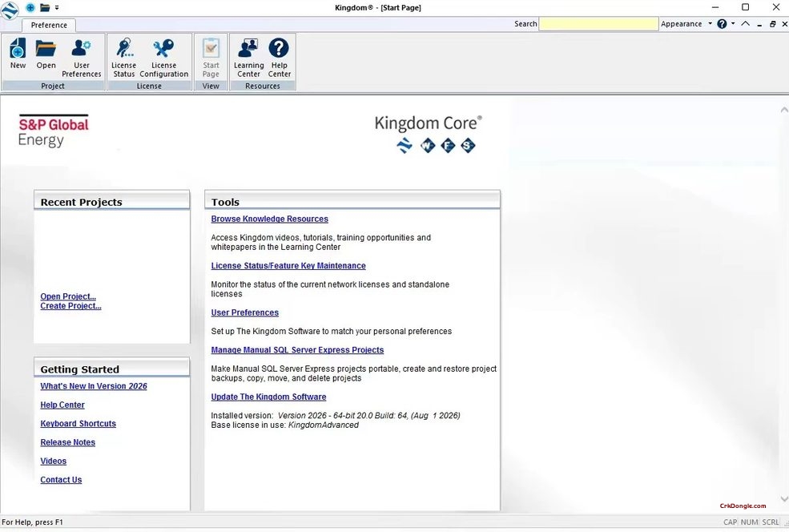Launch the Learning Center
789x532 pixels.
248,58
